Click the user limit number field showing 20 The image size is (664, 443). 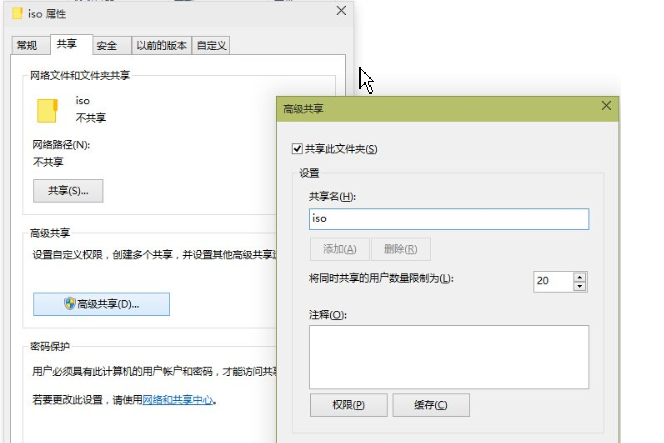[551, 281]
